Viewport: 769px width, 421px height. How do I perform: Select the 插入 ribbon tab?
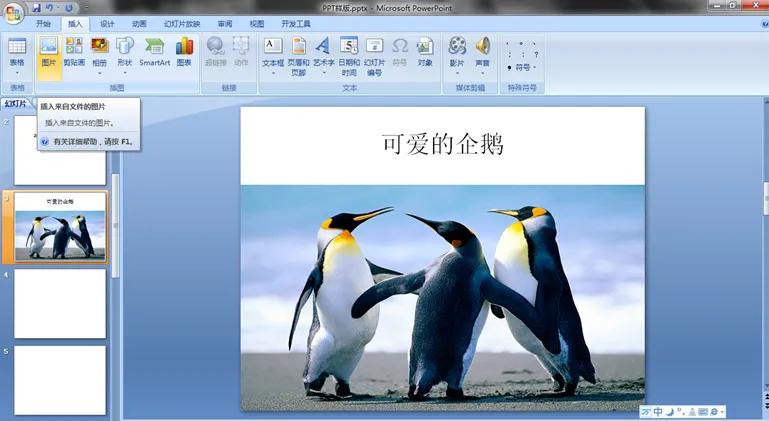[x=75, y=24]
